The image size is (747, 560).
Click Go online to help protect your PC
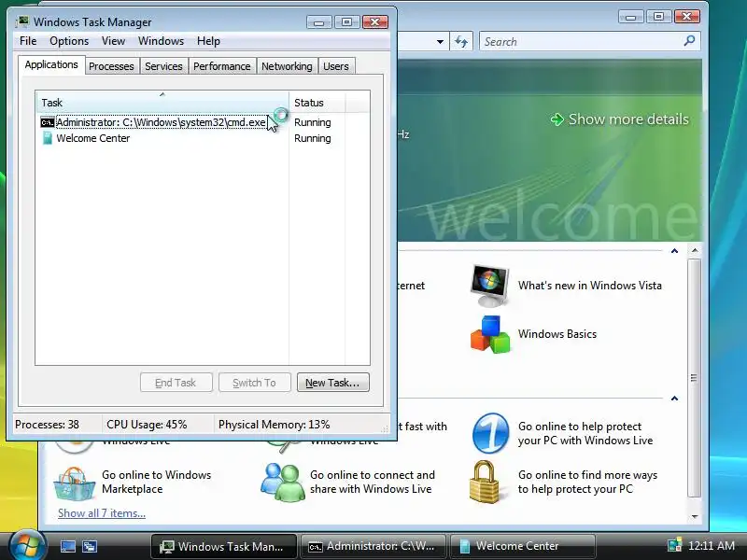tap(585, 433)
